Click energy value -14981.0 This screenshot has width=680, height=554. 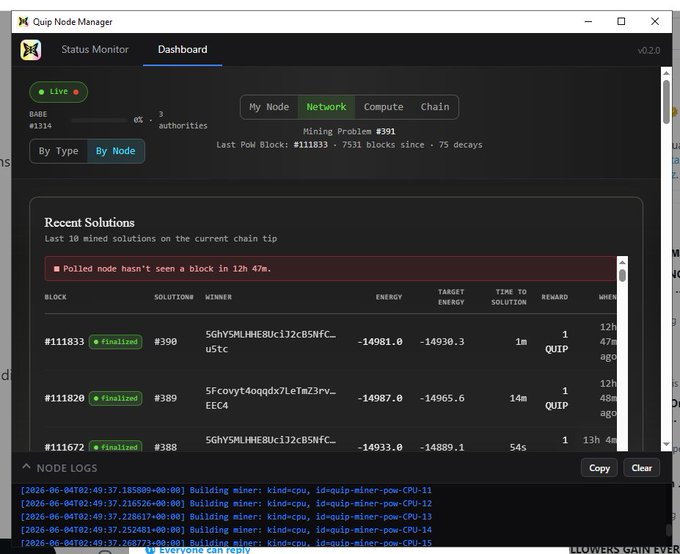coord(379,341)
